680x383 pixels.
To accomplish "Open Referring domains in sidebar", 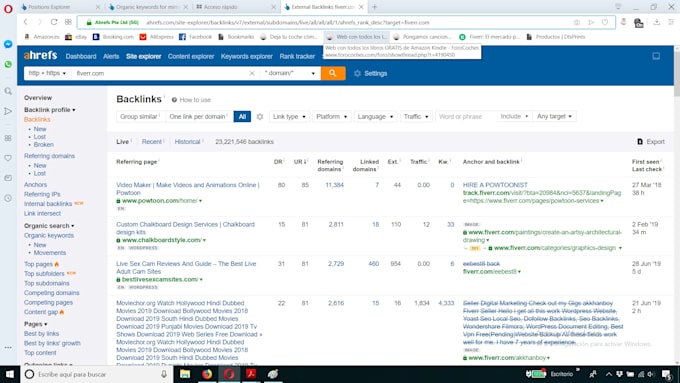I will pos(49,156).
